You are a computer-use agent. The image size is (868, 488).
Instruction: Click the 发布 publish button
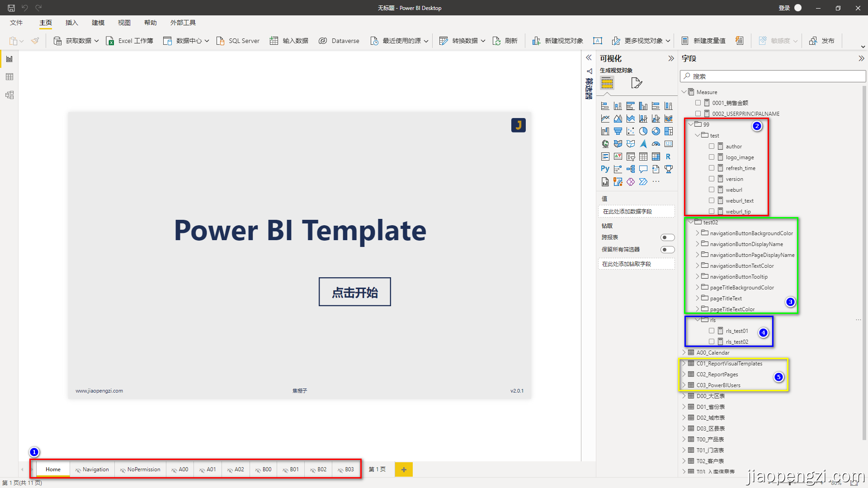click(822, 41)
